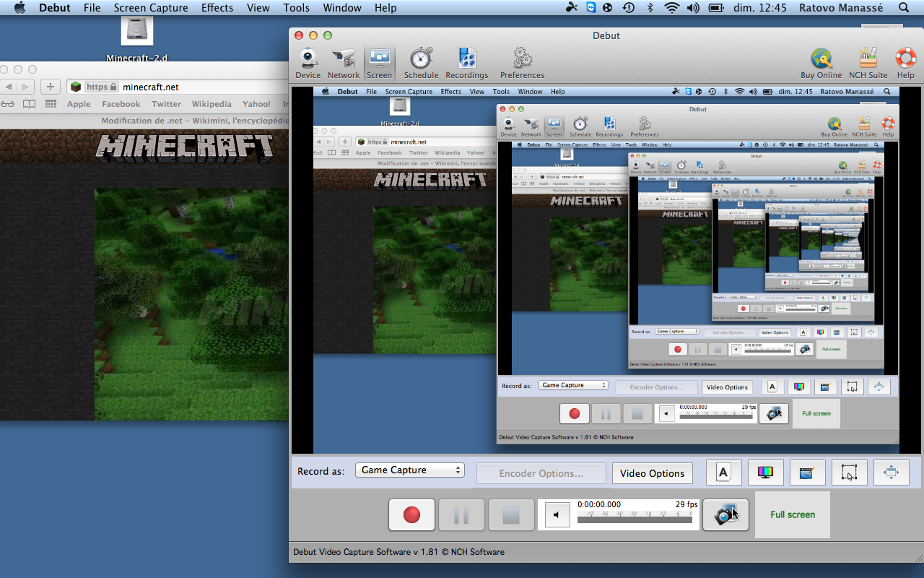This screenshot has width=924, height=578.
Task: Click the Bluetooth status icon
Action: (x=650, y=8)
